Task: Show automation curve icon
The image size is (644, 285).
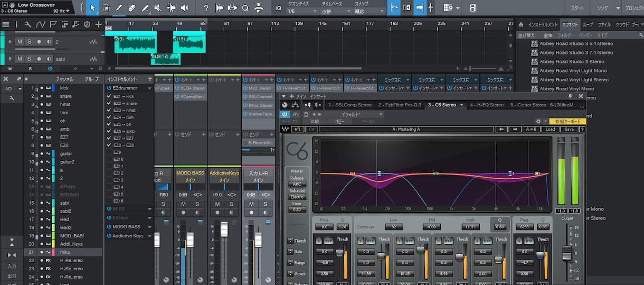Action: pos(40,25)
